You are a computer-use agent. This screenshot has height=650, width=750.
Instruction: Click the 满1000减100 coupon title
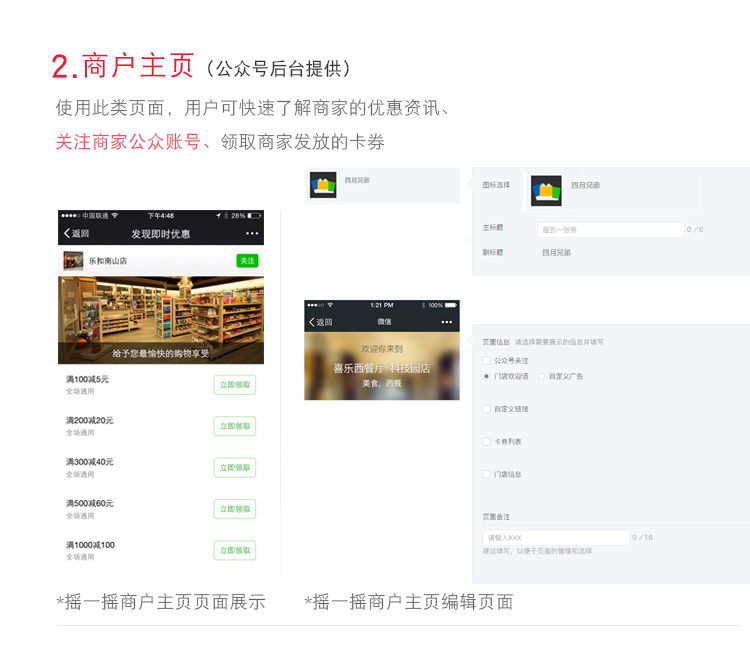[x=90, y=545]
